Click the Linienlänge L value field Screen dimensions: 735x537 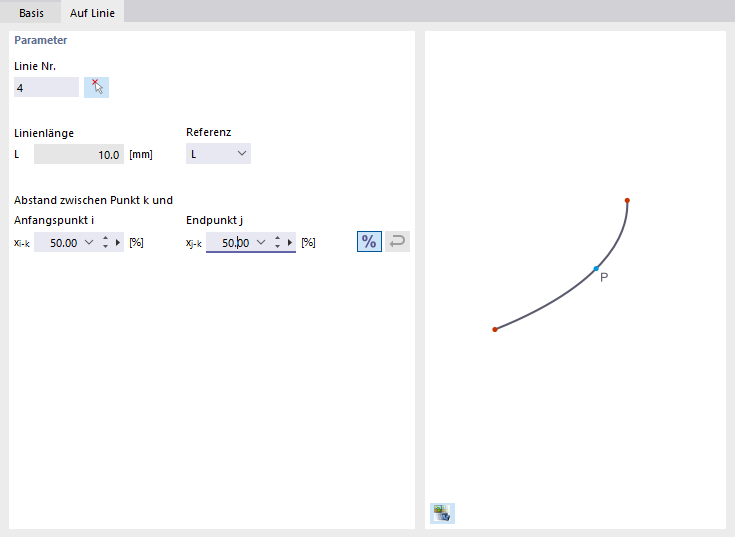pyautogui.click(x=79, y=154)
